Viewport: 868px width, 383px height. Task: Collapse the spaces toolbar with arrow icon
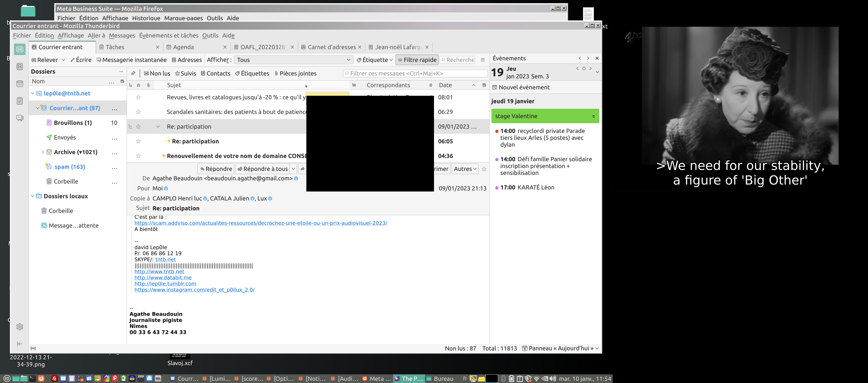click(20, 344)
